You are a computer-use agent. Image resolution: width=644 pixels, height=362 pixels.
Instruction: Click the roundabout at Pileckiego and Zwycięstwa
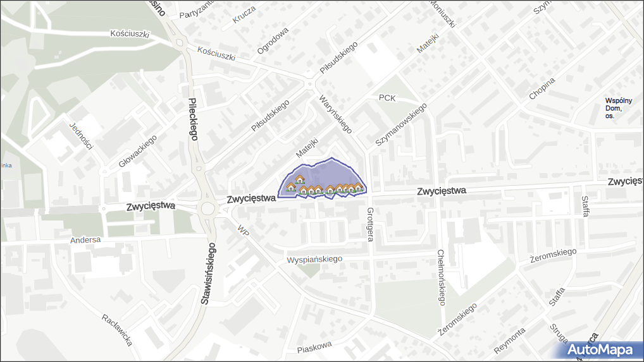[207, 208]
